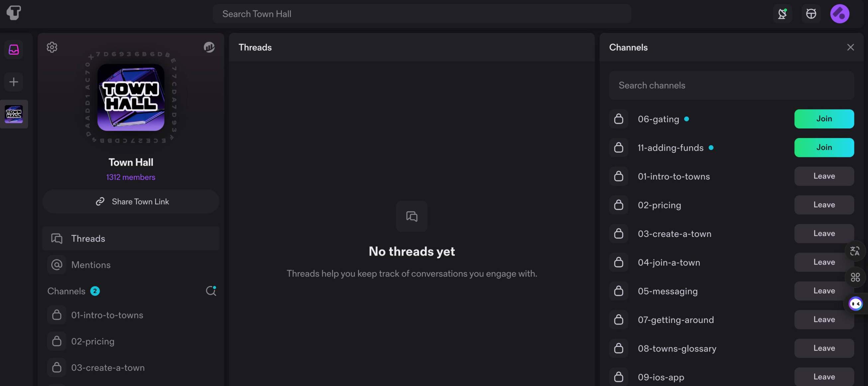Expand the Channels section with counter
Viewport: 868px width, 386px height.
click(x=72, y=290)
